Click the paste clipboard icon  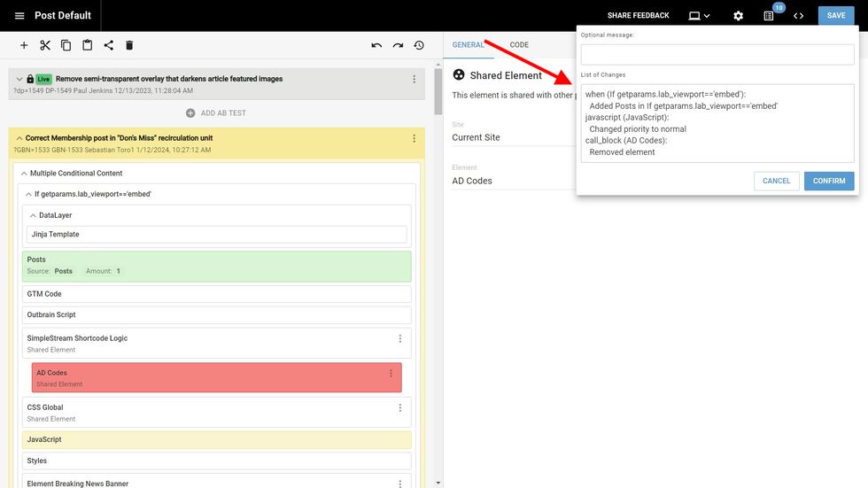point(87,45)
